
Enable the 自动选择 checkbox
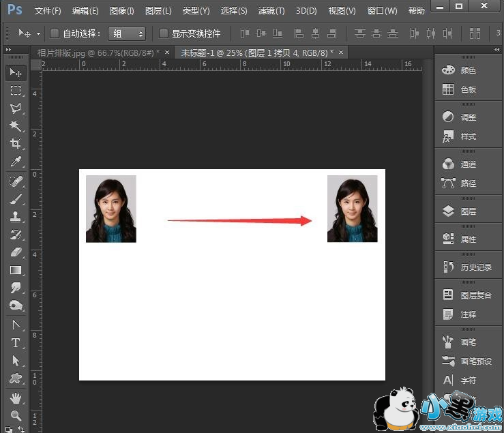[x=55, y=33]
